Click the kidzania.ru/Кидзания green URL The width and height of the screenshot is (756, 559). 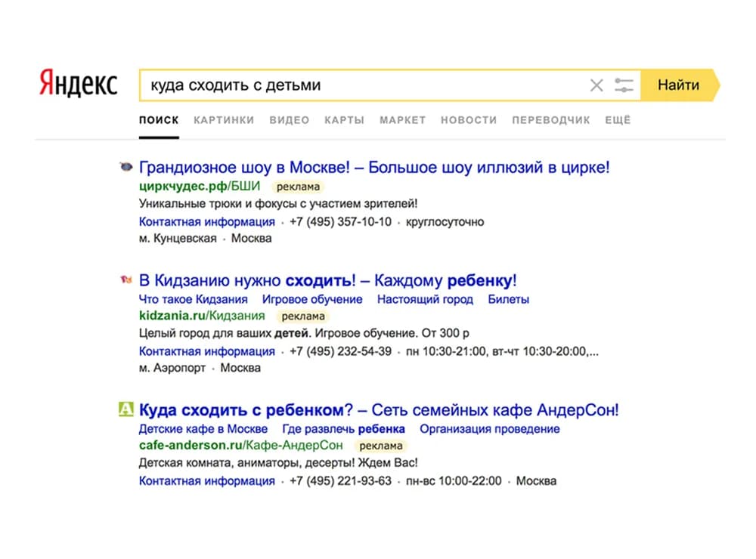point(202,316)
